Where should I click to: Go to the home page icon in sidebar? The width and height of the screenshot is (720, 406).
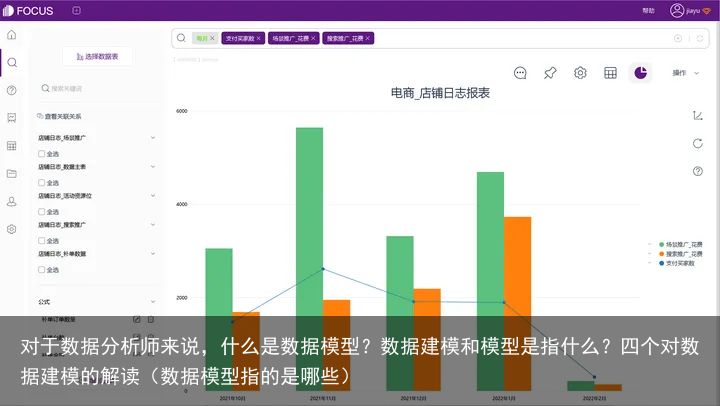point(12,35)
